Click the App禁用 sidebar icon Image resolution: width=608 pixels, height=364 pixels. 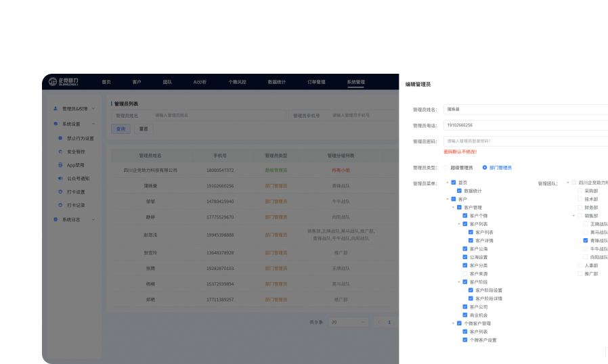click(60, 165)
